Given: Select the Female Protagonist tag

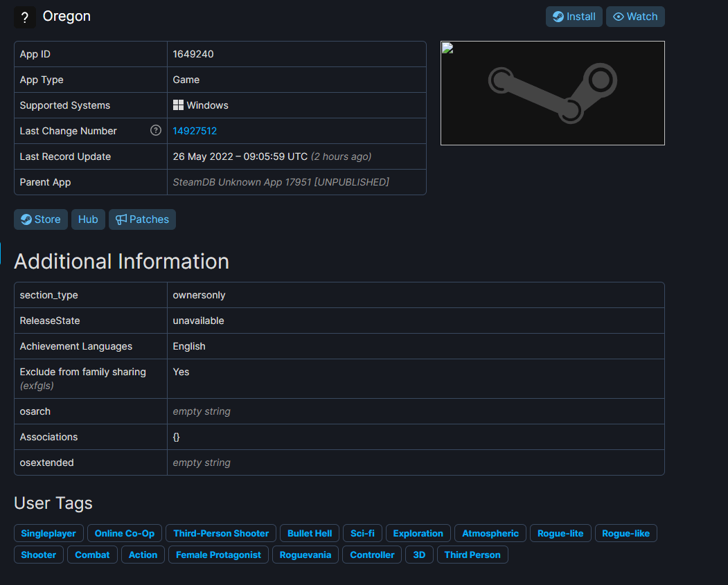Looking at the screenshot, I should (x=218, y=555).
